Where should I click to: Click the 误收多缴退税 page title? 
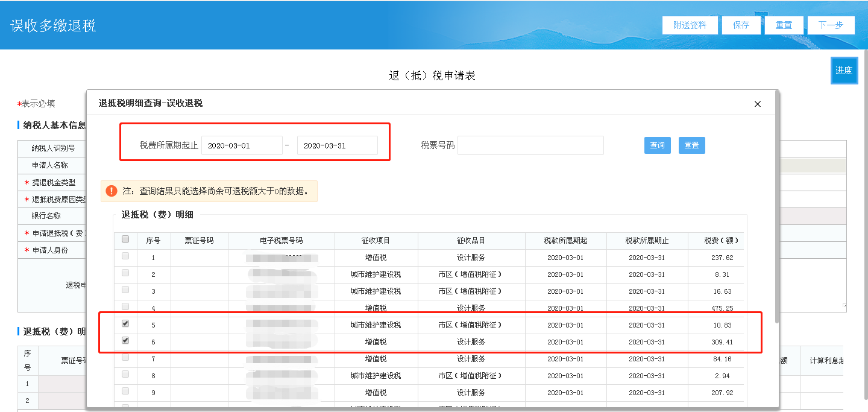click(x=54, y=26)
